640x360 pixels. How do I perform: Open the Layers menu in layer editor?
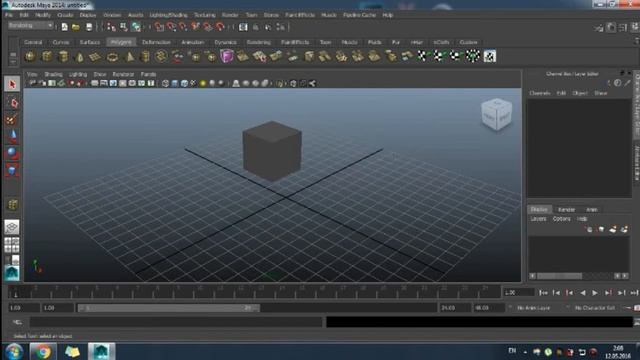(538, 219)
